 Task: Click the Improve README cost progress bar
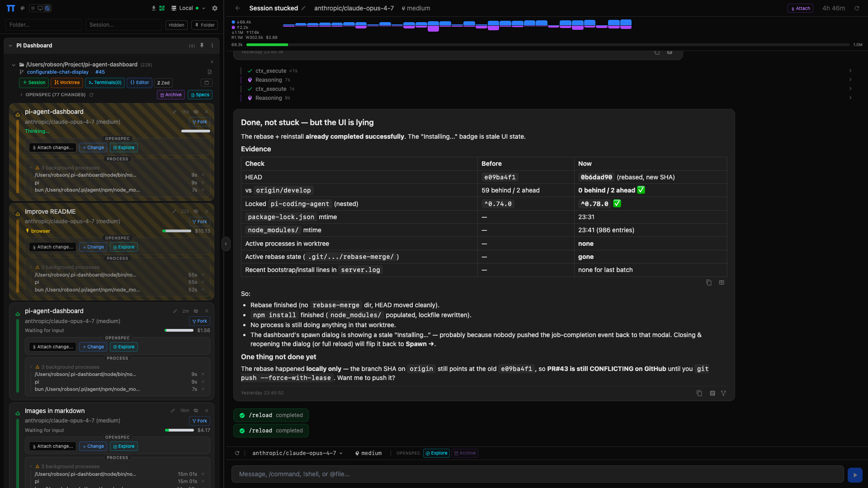click(x=177, y=231)
